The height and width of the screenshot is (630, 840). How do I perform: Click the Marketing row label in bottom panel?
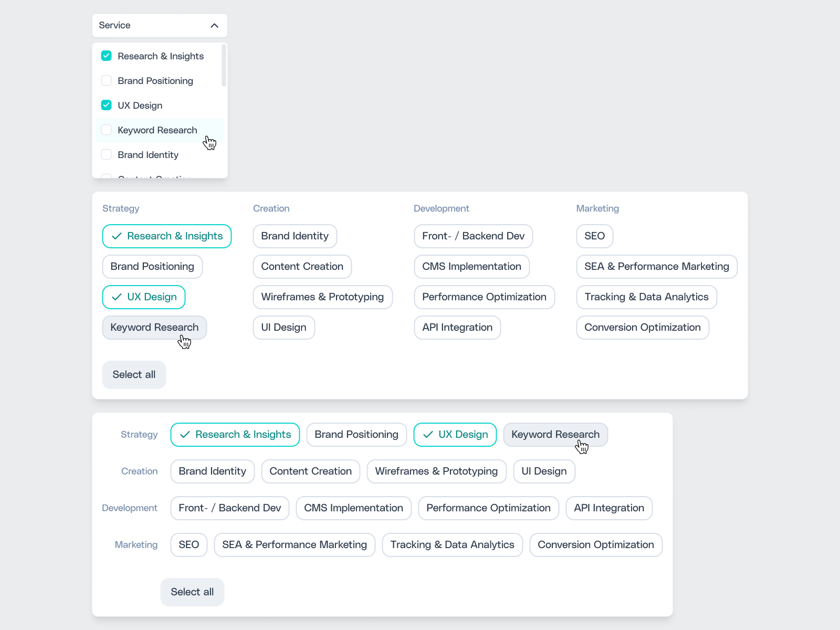click(x=136, y=545)
